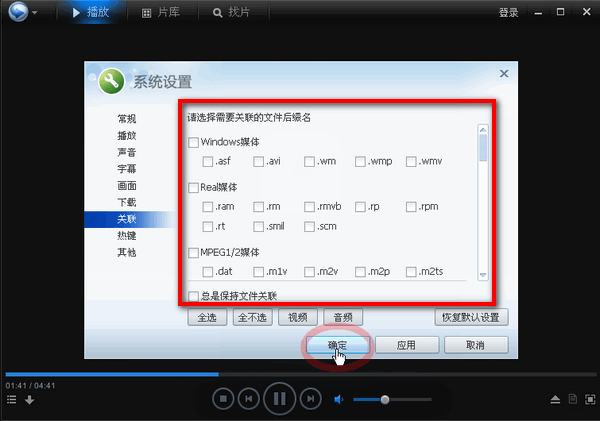
Task: Close the 系统设置 dialog
Action: click(x=504, y=73)
